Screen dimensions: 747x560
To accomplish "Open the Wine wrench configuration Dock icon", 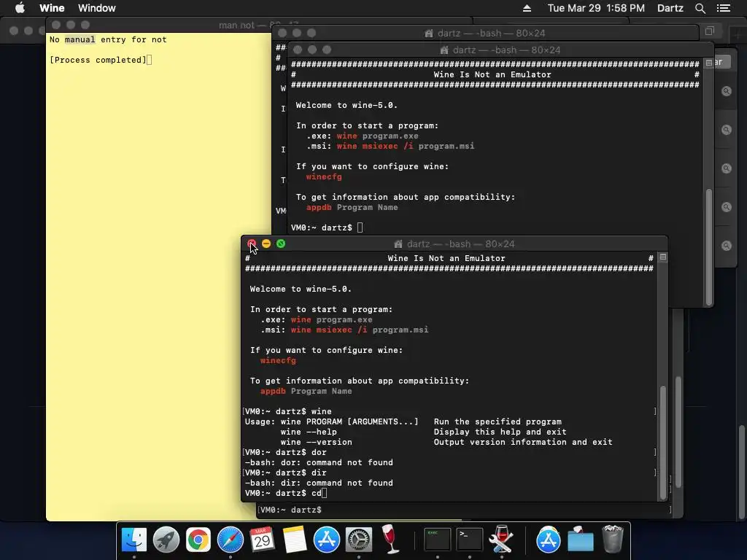I will pos(501,539).
